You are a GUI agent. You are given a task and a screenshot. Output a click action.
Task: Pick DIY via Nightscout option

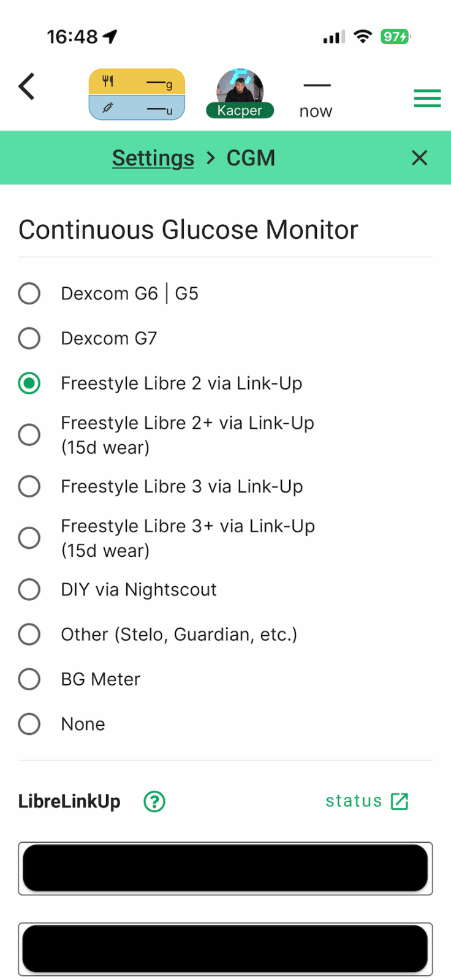point(29,589)
